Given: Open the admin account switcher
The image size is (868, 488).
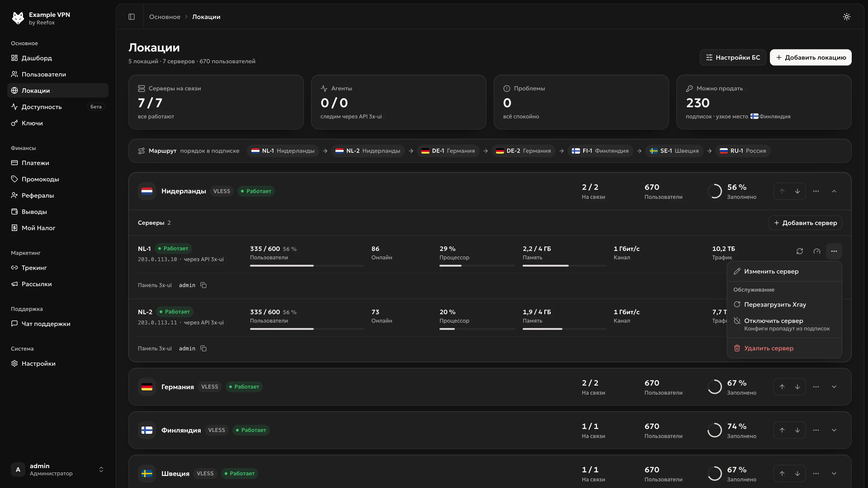Looking at the screenshot, I should [58, 470].
